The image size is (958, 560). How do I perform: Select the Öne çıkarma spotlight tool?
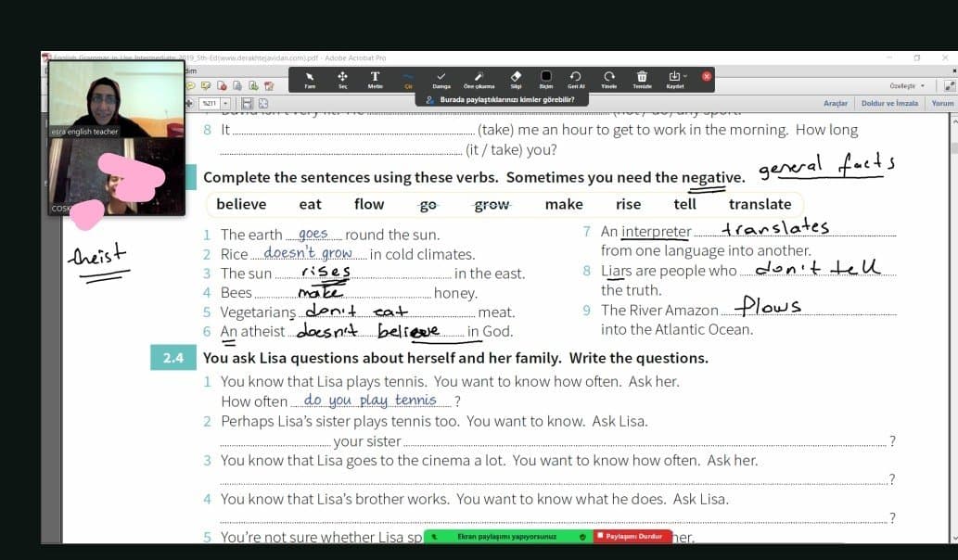click(x=479, y=80)
